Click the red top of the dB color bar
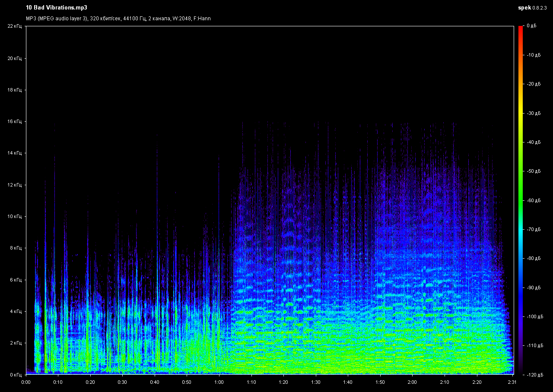553x392 pixels. [x=520, y=28]
